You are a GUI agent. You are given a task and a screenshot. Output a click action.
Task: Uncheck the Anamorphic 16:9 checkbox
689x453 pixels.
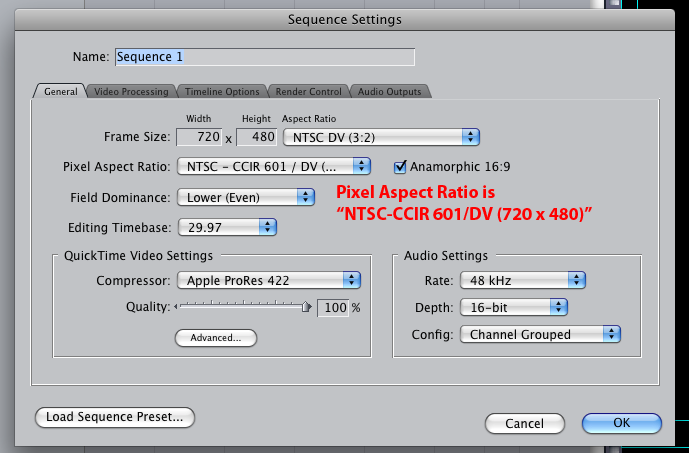(x=401, y=166)
